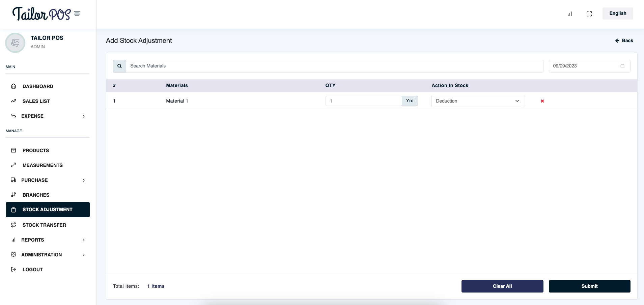Click the Search Materials input field
The height and width of the screenshot is (305, 644).
pyautogui.click(x=334, y=66)
